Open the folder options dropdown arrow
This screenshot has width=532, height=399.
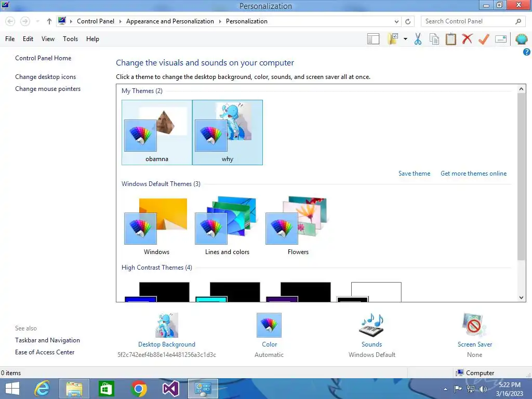pos(405,39)
